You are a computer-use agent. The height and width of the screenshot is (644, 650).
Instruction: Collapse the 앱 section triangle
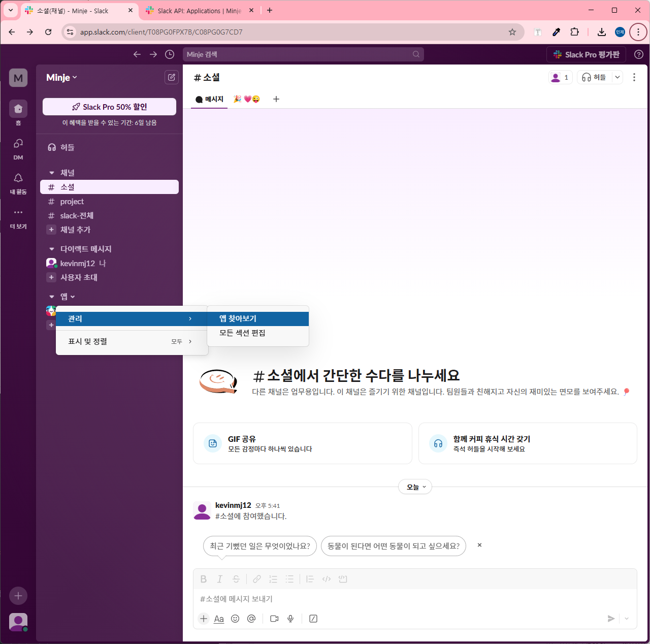(x=52, y=297)
